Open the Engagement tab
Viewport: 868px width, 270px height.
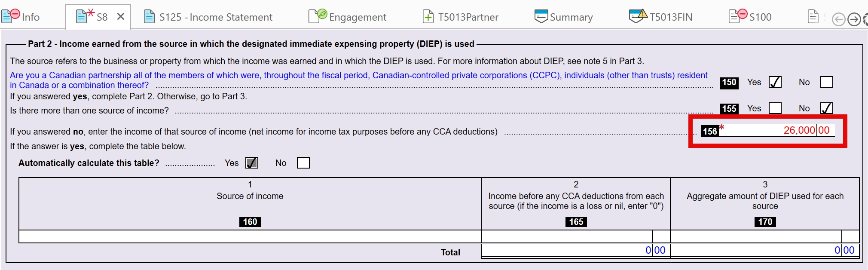tap(348, 17)
